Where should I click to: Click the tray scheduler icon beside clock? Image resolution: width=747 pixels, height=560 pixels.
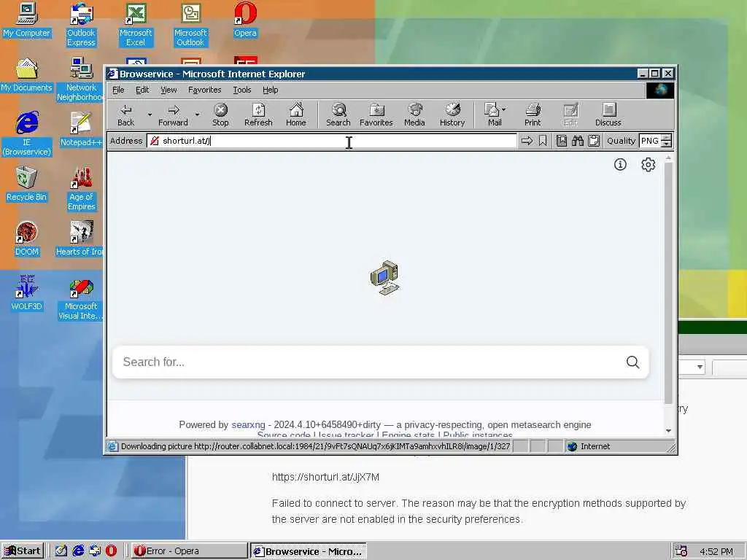point(681,551)
